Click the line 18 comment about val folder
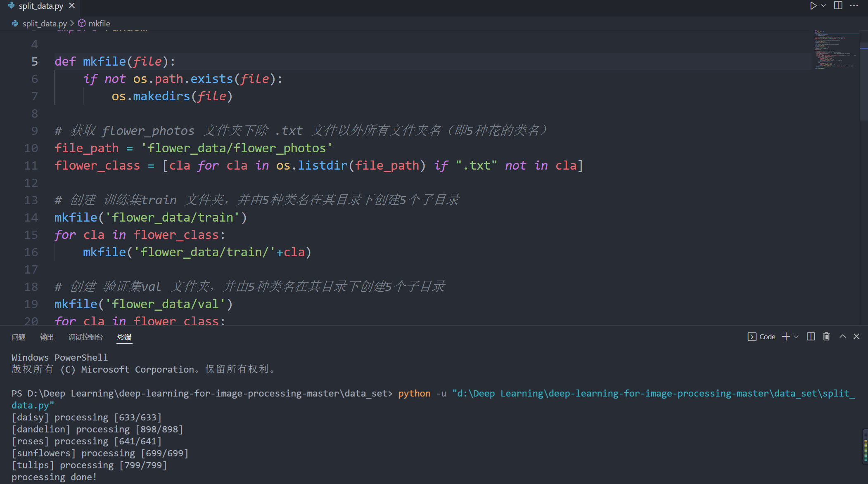868x484 pixels. click(x=250, y=287)
